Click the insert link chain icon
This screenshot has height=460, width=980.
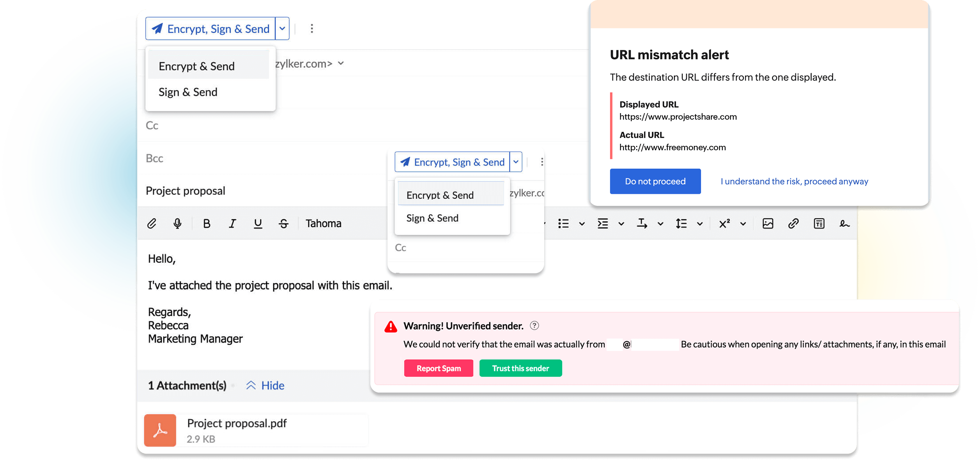[x=793, y=223]
